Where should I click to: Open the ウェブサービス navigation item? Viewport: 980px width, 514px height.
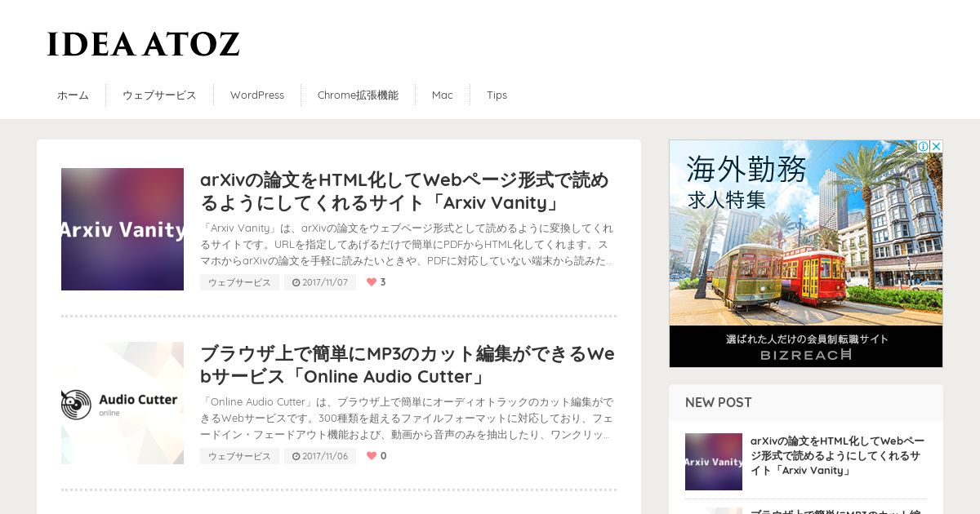159,95
